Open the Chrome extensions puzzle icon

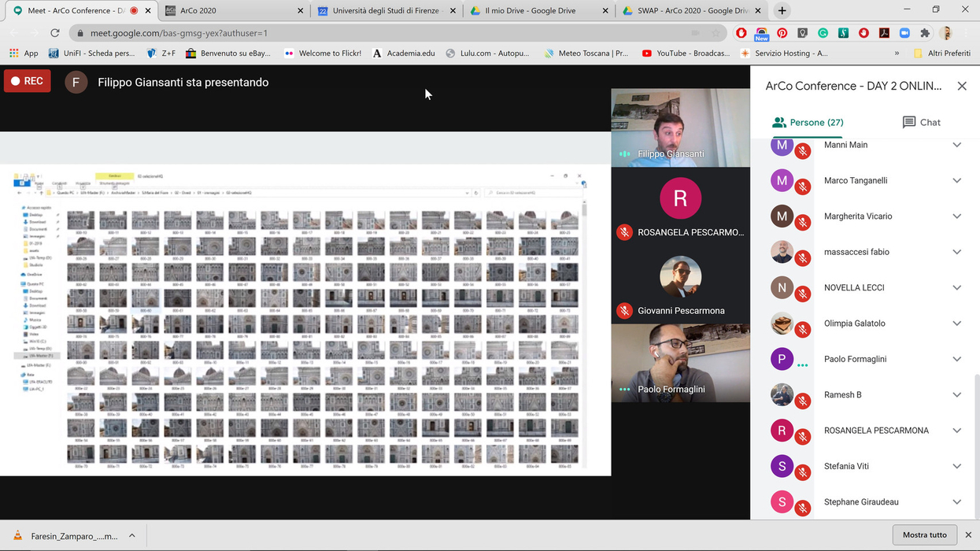925,33
